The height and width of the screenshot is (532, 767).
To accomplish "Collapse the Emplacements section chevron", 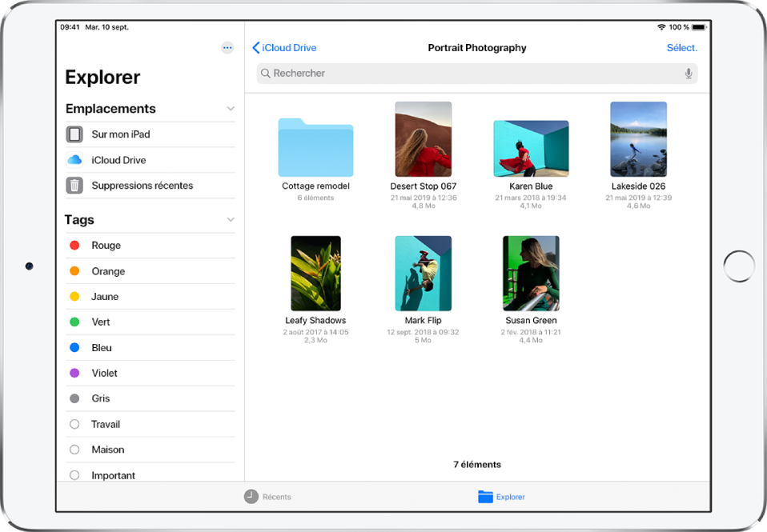I will [x=231, y=108].
